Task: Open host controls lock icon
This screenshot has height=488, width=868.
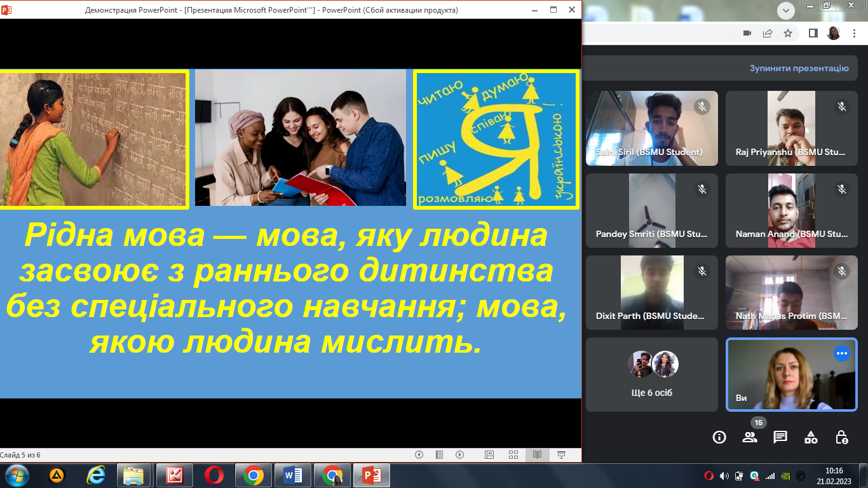Action: coord(842,437)
